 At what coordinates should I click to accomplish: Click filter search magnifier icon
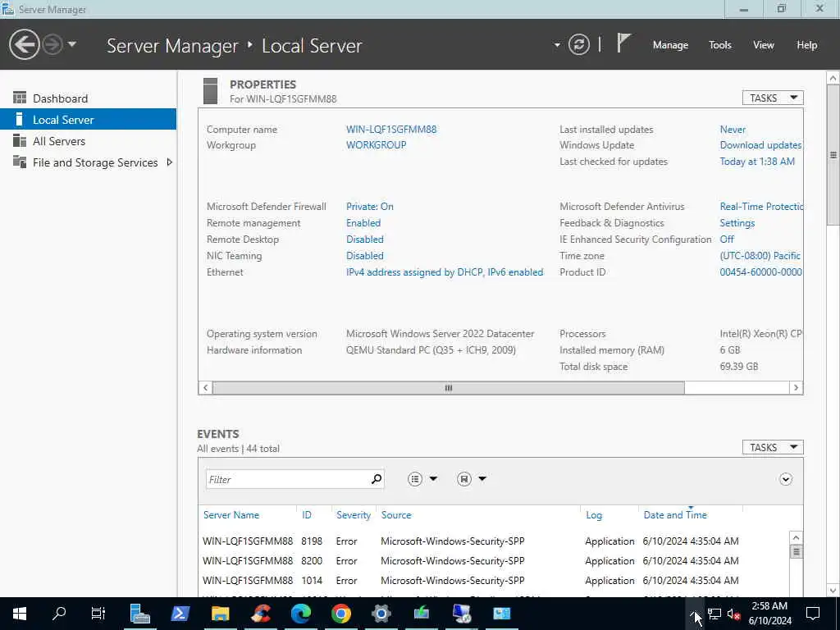pyautogui.click(x=377, y=479)
